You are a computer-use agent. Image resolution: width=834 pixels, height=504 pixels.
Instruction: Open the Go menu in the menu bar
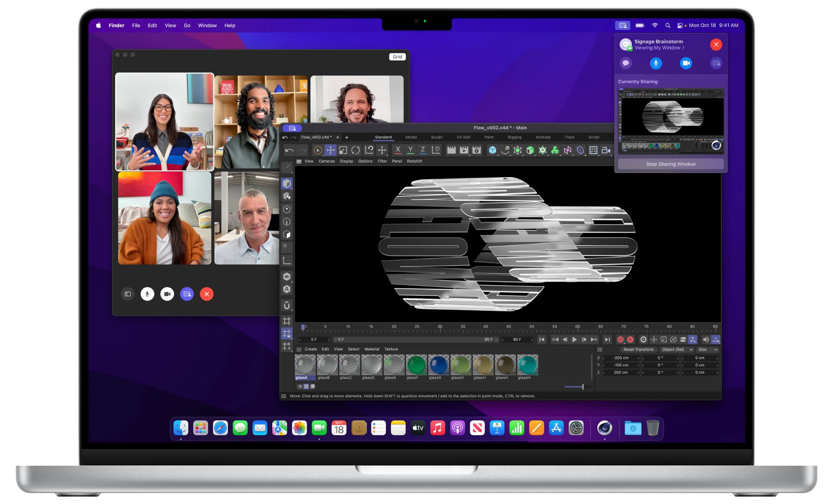[187, 25]
